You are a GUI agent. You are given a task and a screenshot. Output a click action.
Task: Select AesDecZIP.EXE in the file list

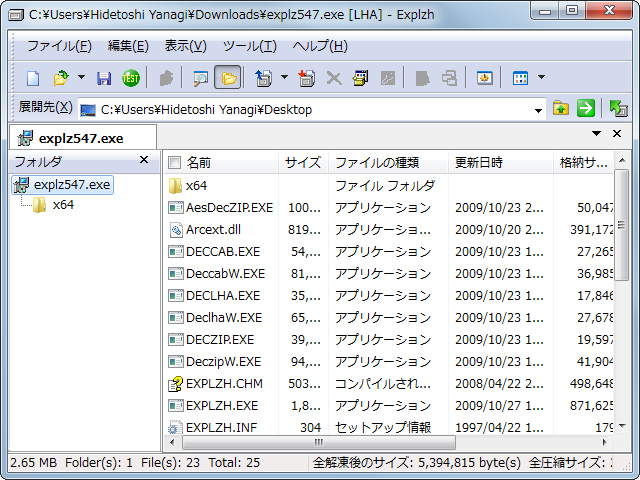[221, 208]
